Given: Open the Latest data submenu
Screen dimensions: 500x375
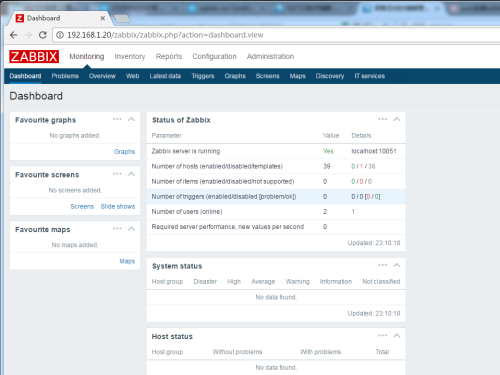Looking at the screenshot, I should [x=165, y=76].
